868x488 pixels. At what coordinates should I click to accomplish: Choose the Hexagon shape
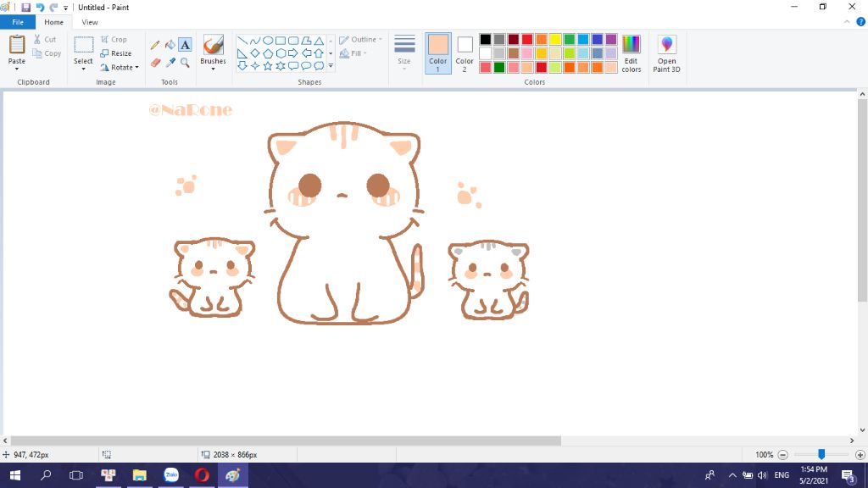pos(280,53)
